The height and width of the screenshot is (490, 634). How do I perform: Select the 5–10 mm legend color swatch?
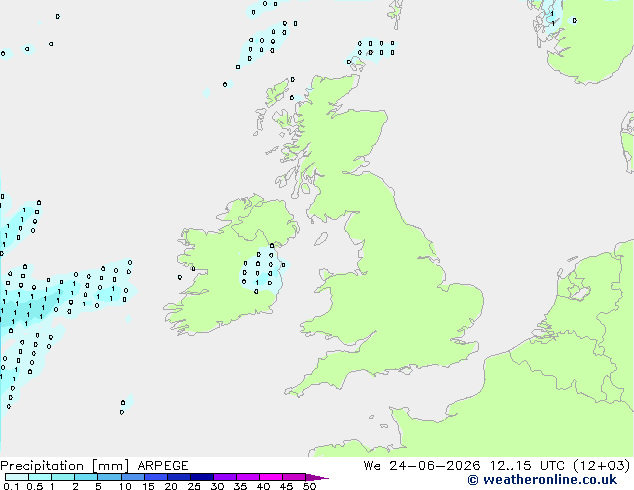[109, 477]
